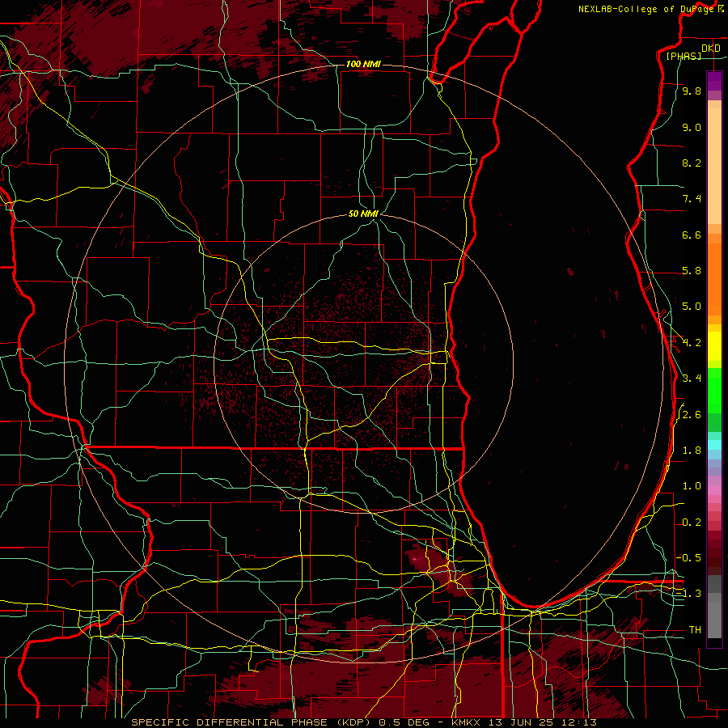The width and height of the screenshot is (728, 728).
Task: Click the 9.8 value on the scale
Action: [x=692, y=91]
